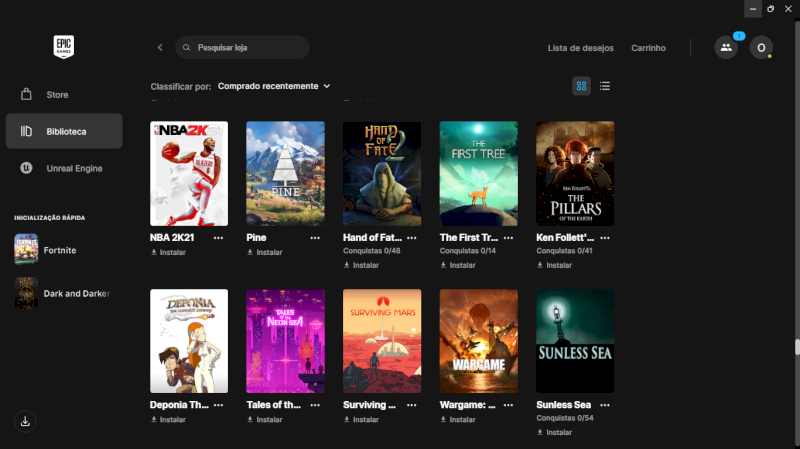The height and width of the screenshot is (449, 800).
Task: Click Conquistas 0/48 under Hand of Fate
Action: 371,251
